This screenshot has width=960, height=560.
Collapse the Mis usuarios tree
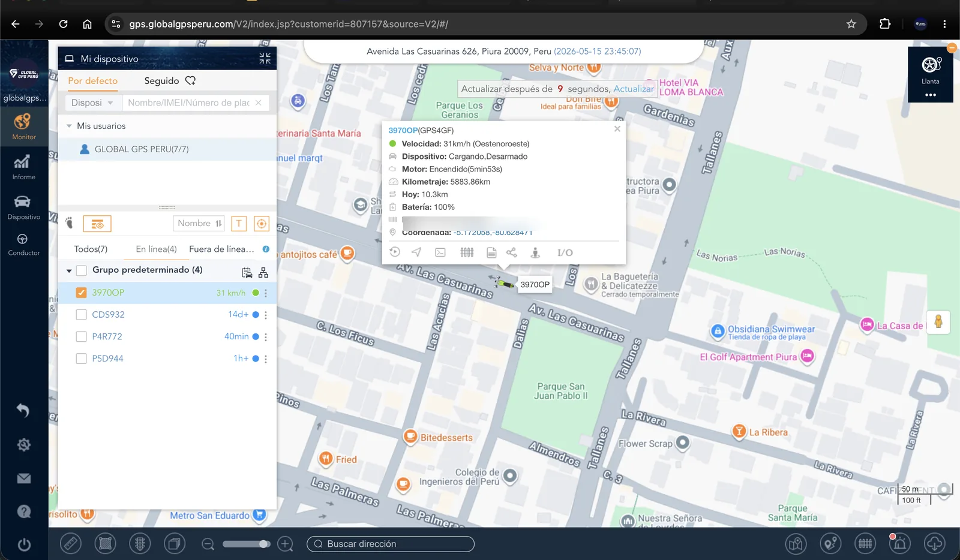coord(69,126)
